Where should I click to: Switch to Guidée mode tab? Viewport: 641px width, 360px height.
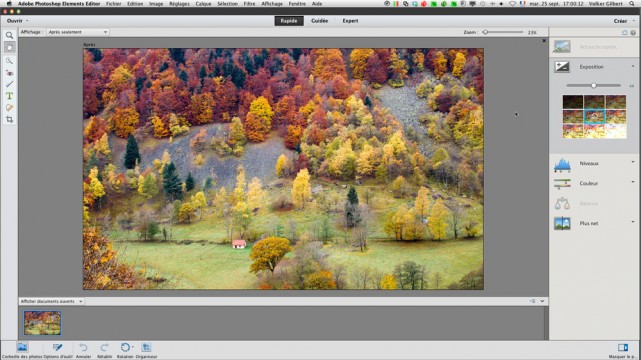click(x=319, y=21)
